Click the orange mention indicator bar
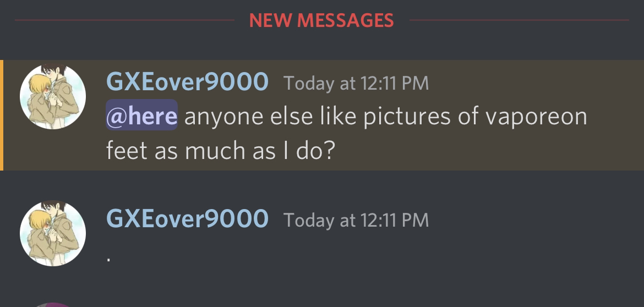The image size is (644, 307). [2, 115]
